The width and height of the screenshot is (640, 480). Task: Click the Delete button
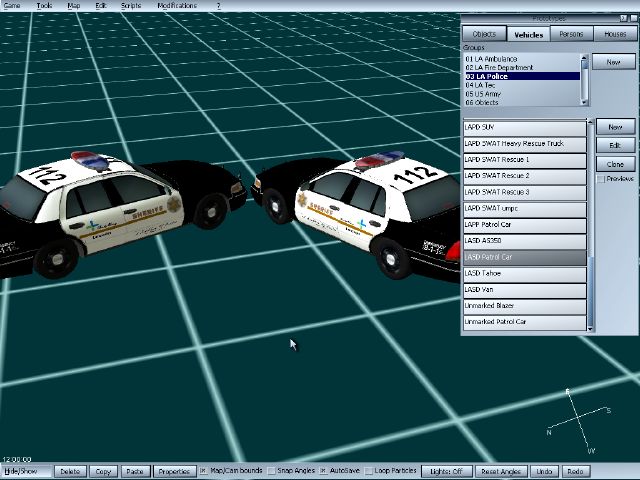coord(70,471)
